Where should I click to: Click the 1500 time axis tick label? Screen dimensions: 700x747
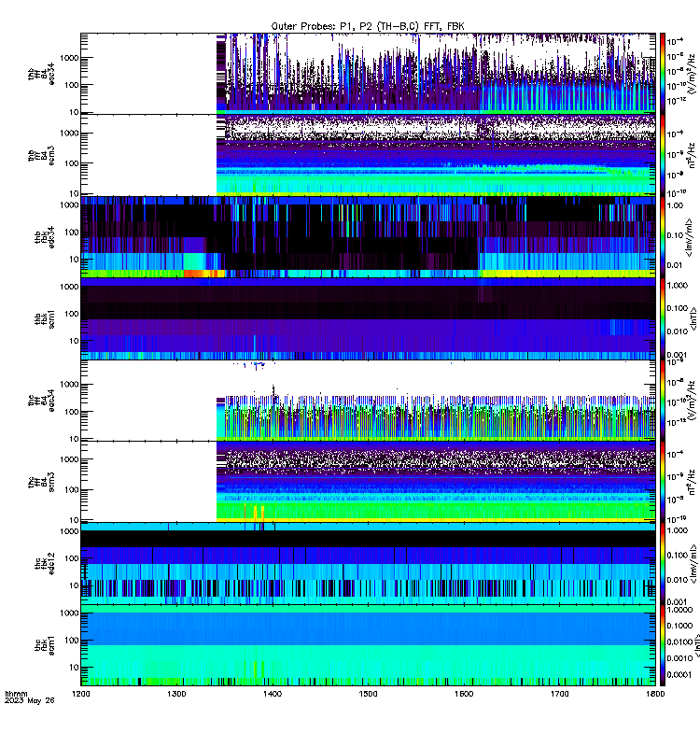[368, 694]
